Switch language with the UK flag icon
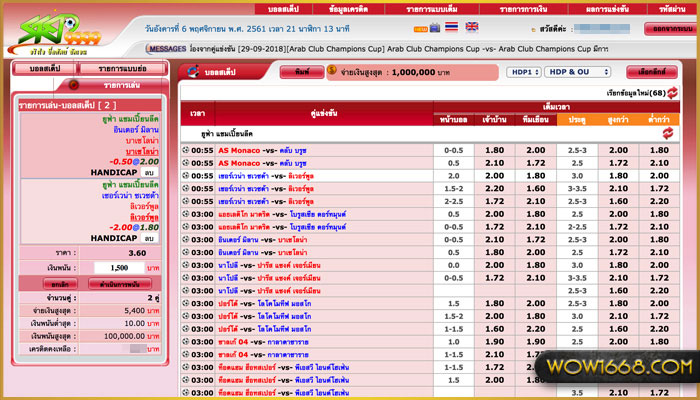The image size is (700, 400). [x=471, y=28]
